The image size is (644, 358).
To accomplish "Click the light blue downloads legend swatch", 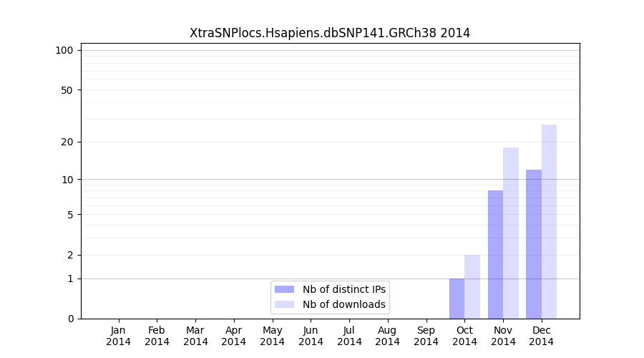I will tap(284, 304).
